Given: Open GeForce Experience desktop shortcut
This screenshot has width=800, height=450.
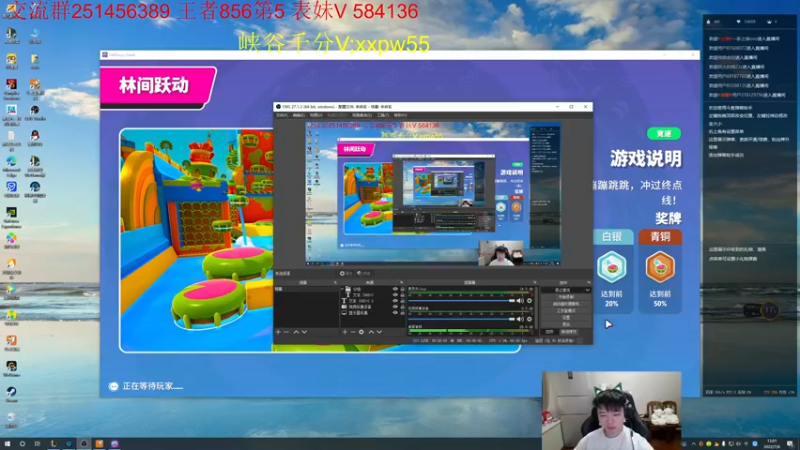Looking at the screenshot, I should (x=11, y=216).
